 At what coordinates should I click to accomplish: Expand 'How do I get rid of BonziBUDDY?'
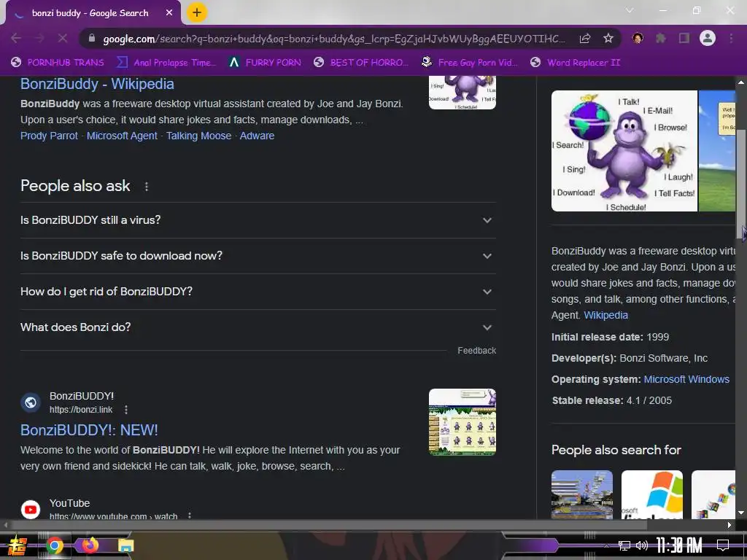(258, 292)
